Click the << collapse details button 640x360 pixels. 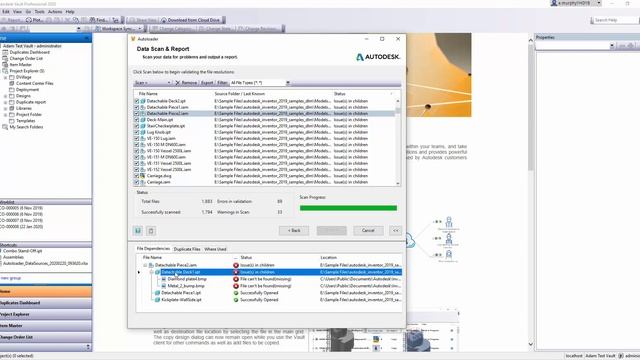click(396, 231)
